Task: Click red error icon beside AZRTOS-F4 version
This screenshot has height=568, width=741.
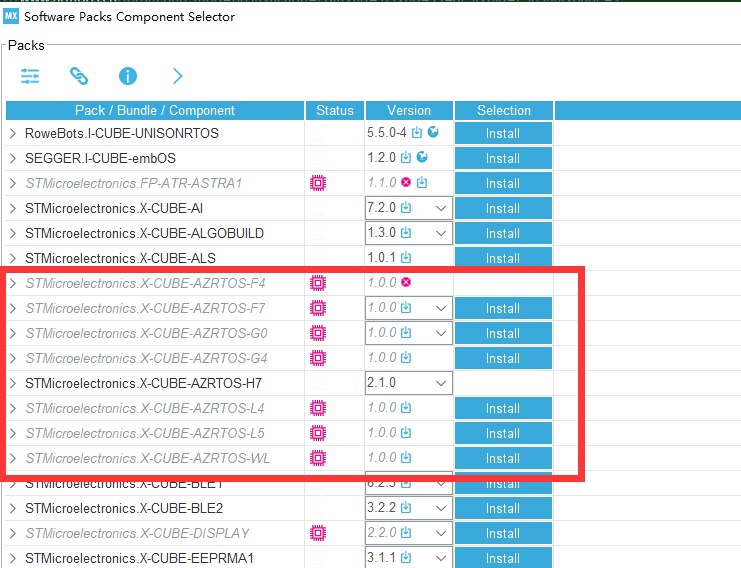Action: tap(406, 283)
